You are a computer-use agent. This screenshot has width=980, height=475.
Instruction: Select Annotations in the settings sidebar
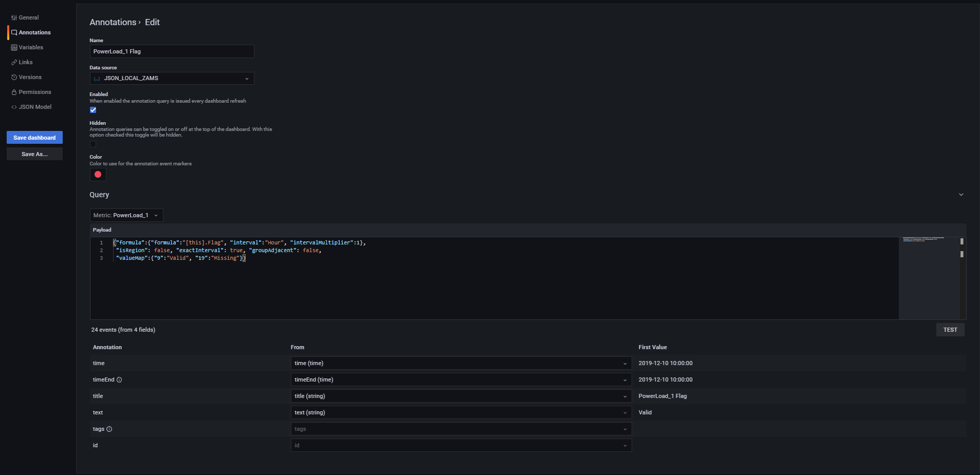tap(34, 33)
